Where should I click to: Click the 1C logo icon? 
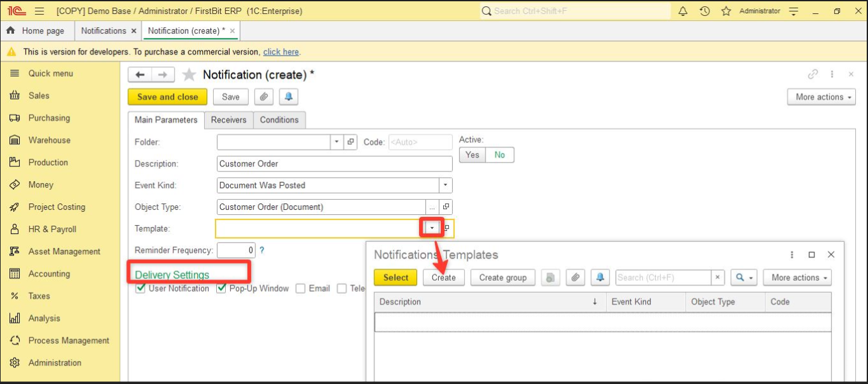(17, 11)
